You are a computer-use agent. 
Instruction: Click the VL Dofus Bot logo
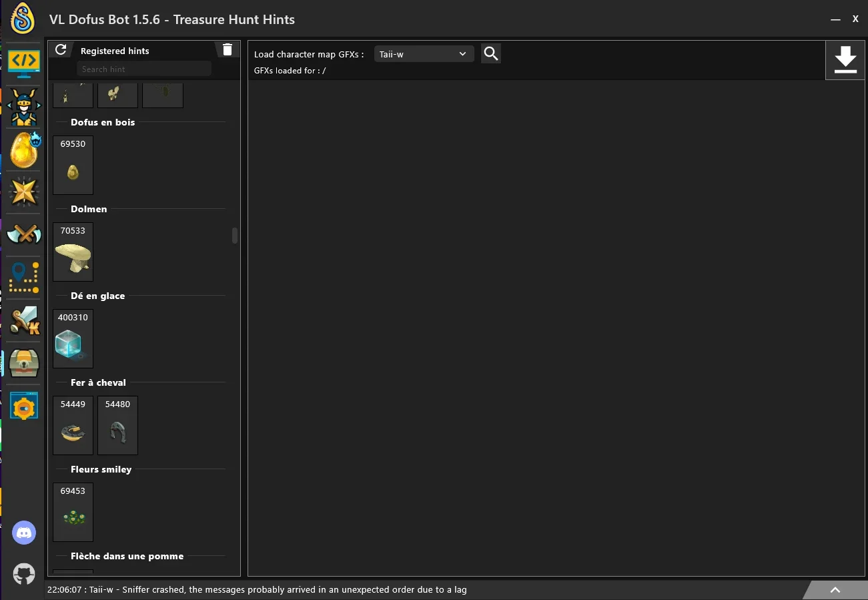tap(23, 19)
